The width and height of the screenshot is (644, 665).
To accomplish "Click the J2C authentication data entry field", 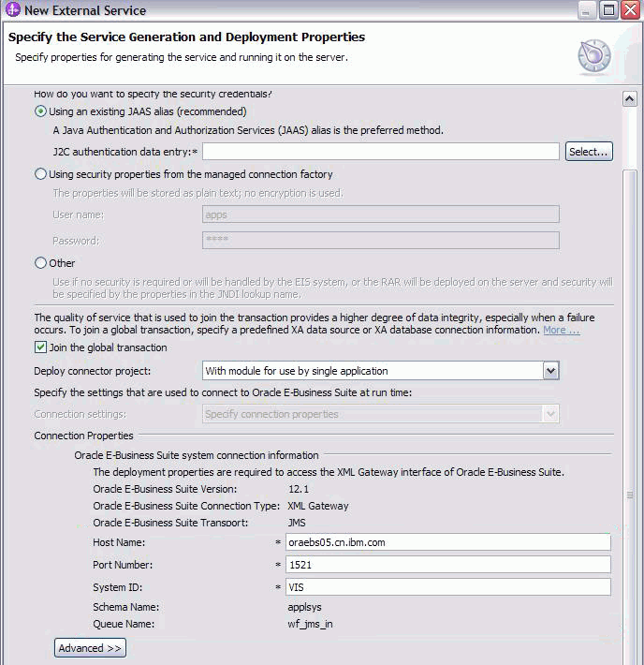I will 381,152.
